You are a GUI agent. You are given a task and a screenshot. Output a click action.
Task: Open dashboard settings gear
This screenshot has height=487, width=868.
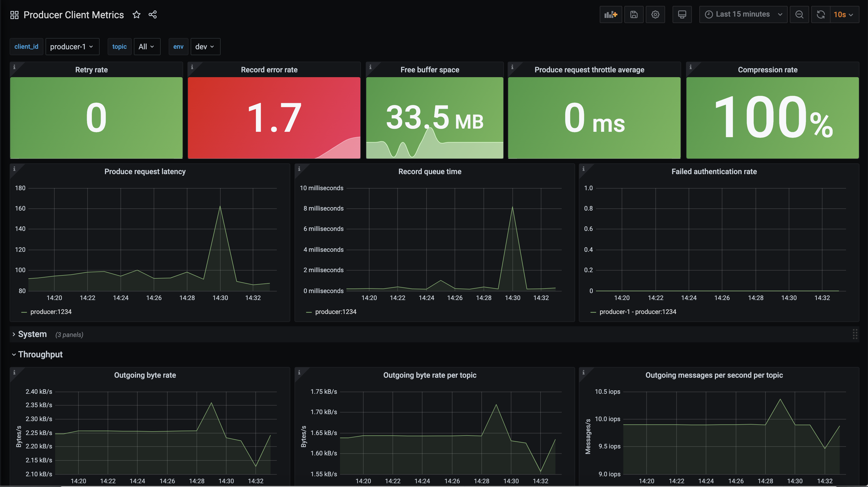coord(655,14)
